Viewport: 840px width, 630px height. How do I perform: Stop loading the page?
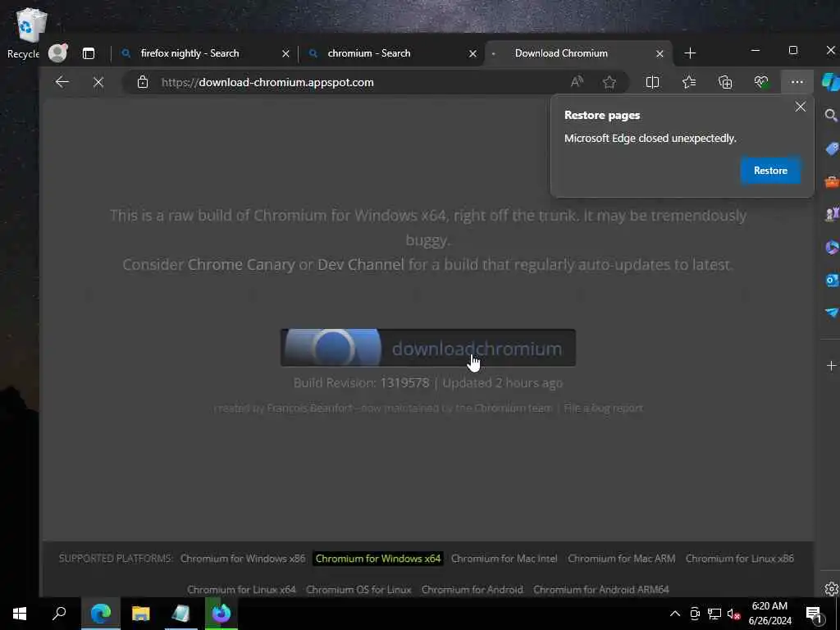click(x=98, y=83)
